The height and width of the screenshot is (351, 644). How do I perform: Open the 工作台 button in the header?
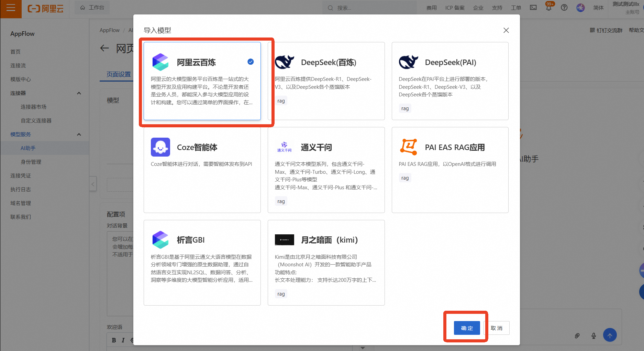pyautogui.click(x=92, y=8)
